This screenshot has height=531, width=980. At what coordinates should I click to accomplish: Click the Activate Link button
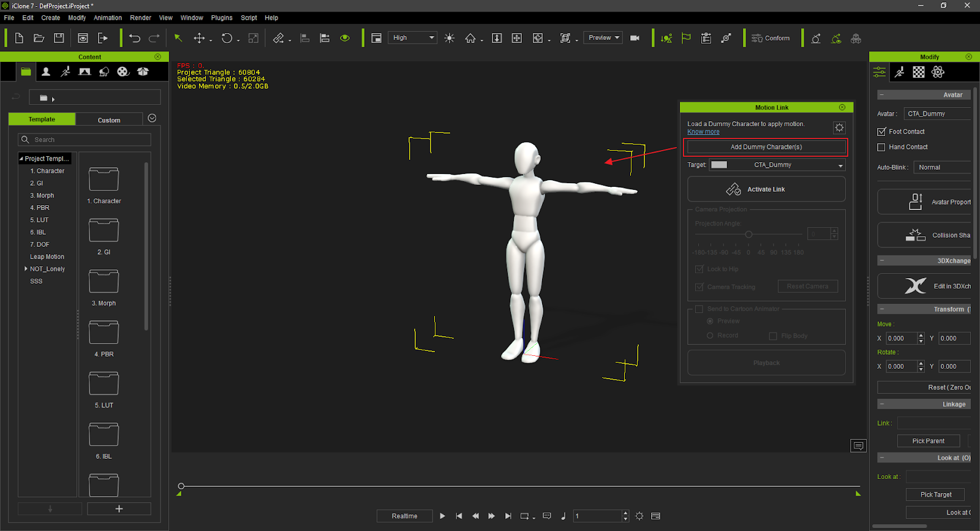click(x=766, y=189)
